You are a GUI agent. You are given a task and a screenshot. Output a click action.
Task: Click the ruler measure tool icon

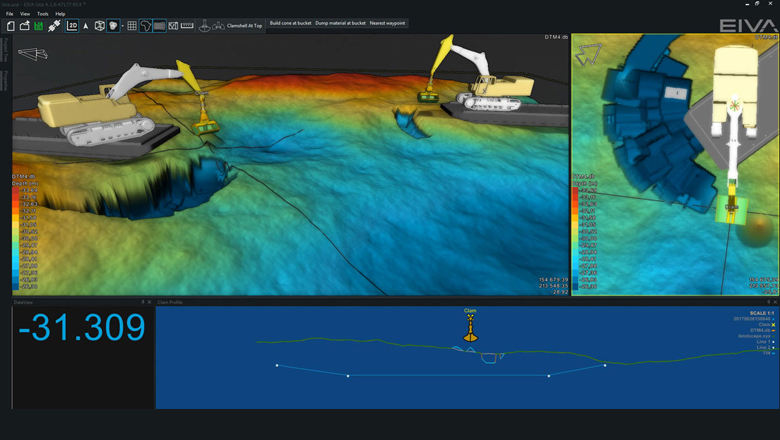coord(188,25)
